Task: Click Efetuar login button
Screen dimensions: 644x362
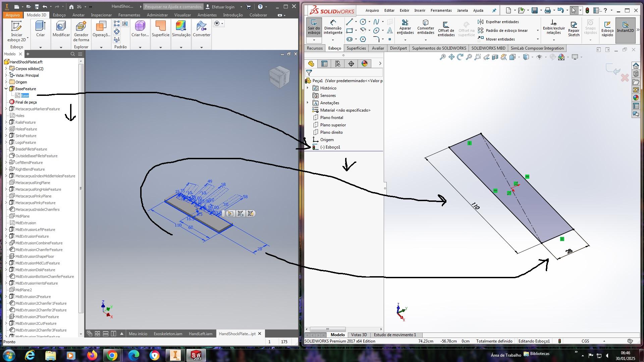Action: [x=223, y=7]
